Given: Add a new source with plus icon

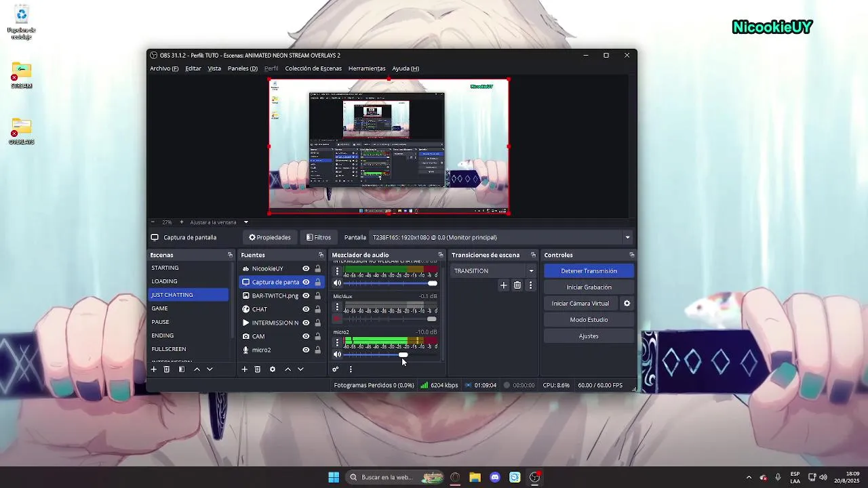Looking at the screenshot, I should [x=245, y=369].
